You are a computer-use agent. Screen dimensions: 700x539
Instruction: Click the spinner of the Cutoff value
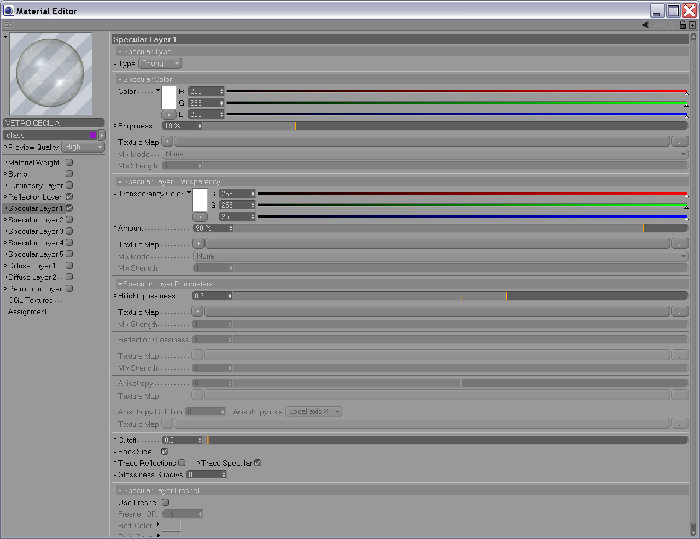[200, 440]
